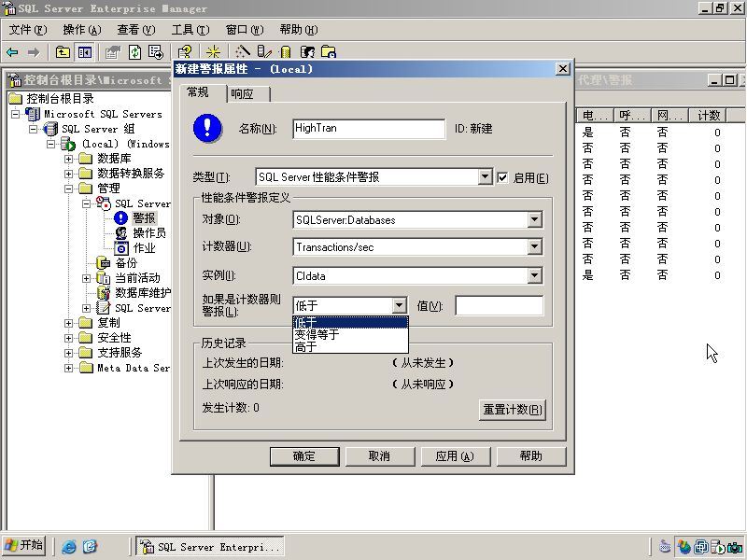
Task: Click the green refresh page icon
Action: pos(134,52)
